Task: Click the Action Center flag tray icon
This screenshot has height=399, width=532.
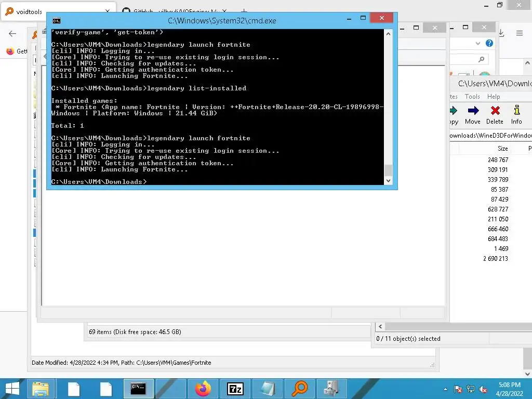Action: [x=458, y=389]
